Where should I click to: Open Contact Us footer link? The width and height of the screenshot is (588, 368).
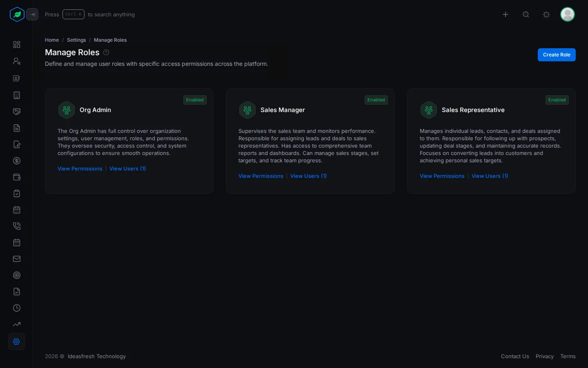[x=515, y=356]
